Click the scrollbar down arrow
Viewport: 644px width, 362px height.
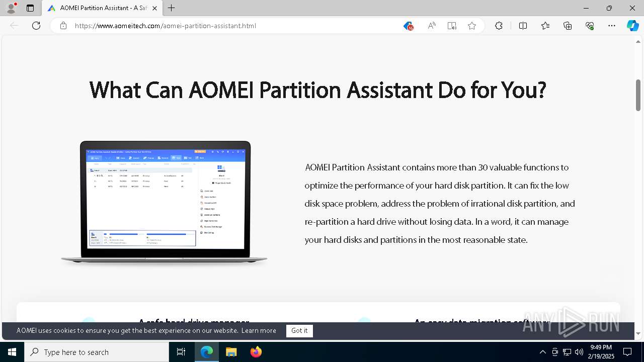[638, 333]
